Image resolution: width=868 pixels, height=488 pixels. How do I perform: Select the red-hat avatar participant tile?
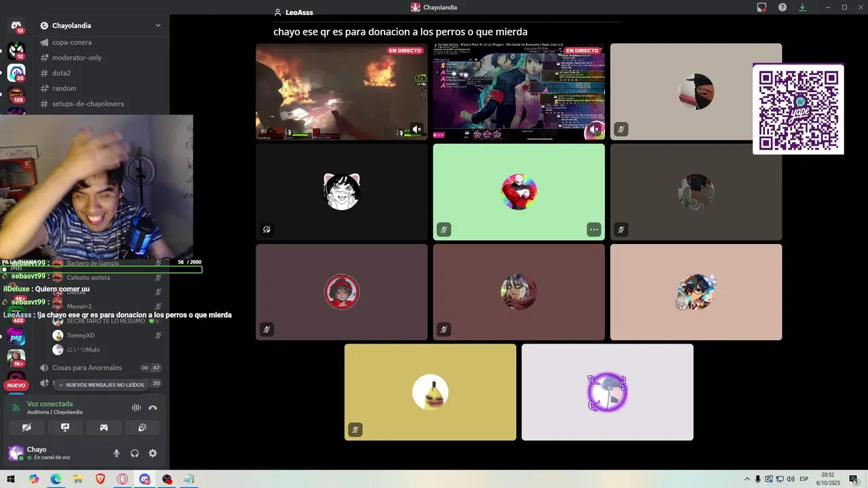tap(342, 292)
